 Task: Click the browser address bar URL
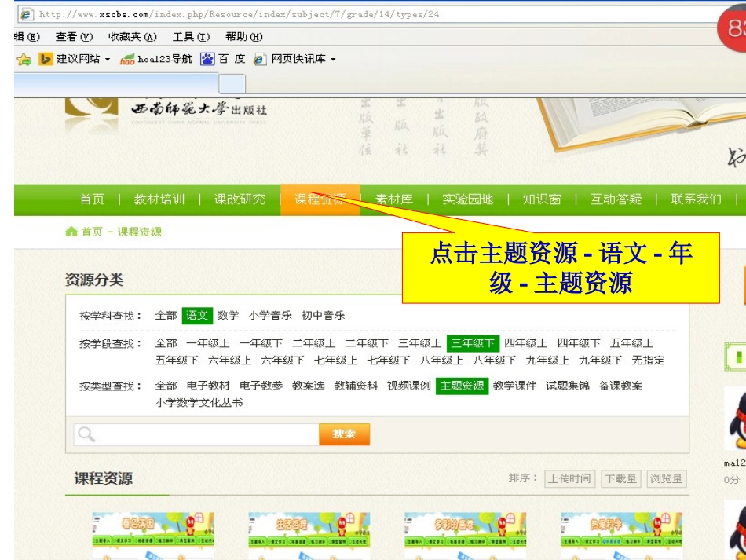[239, 14]
